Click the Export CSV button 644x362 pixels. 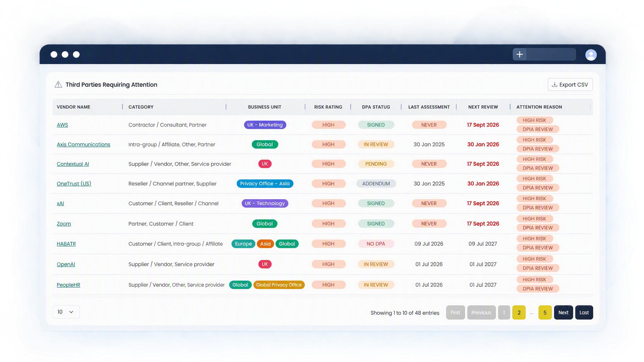coord(570,85)
